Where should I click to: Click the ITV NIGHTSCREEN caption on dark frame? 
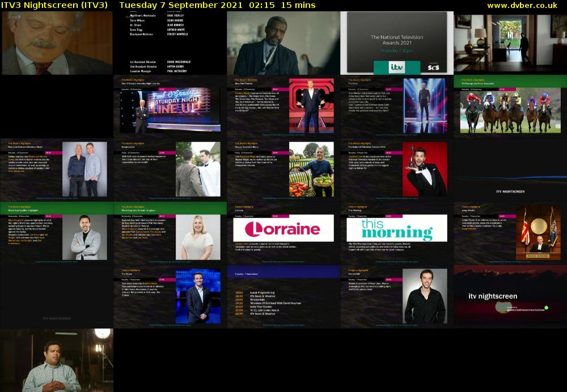[x=510, y=191]
